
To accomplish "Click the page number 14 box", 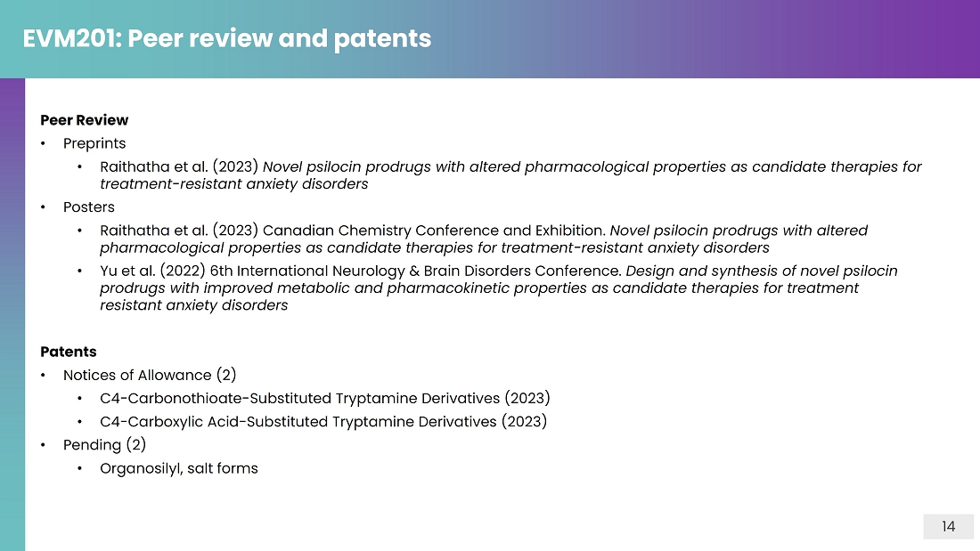I will click(x=948, y=527).
